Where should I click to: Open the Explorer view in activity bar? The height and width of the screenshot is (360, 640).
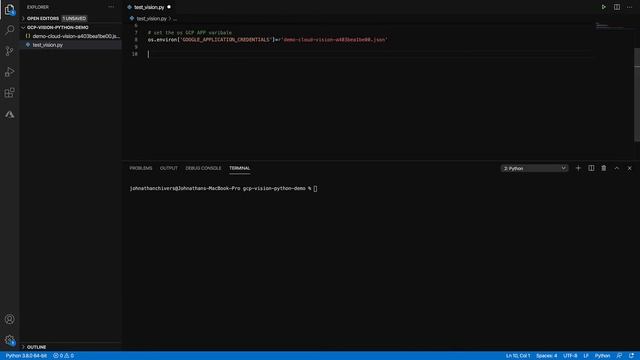(9, 10)
